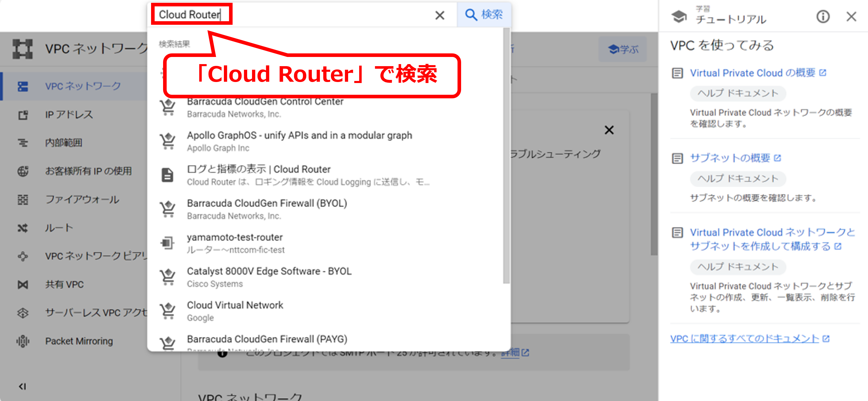
Task: Open ログと指標の表示 Cloud Router document result
Action: [258, 169]
